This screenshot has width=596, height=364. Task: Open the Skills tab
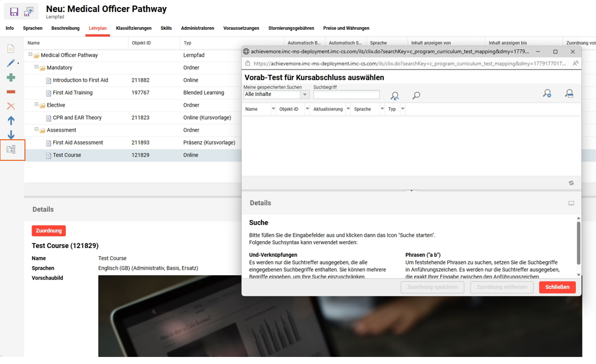[166, 28]
